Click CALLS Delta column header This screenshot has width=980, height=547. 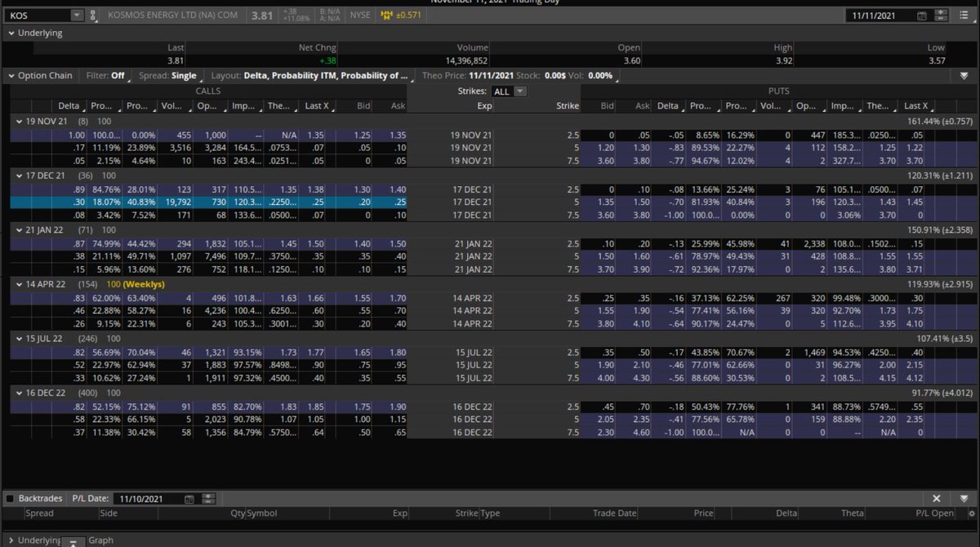coord(69,105)
